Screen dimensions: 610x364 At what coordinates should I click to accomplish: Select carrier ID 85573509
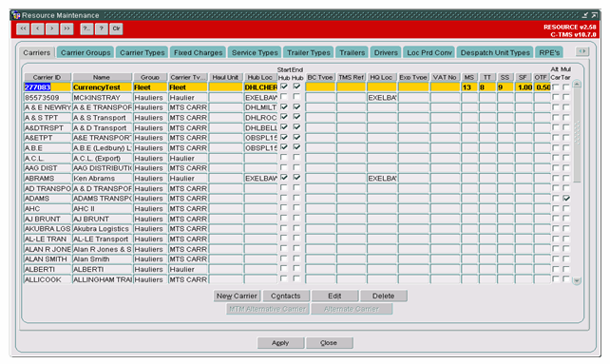click(48, 97)
